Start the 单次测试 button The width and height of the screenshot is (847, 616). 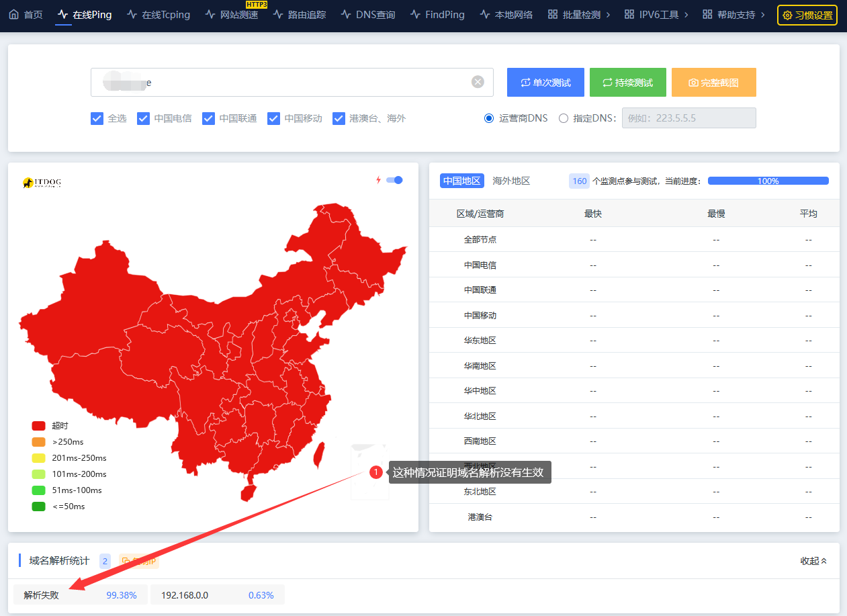545,83
